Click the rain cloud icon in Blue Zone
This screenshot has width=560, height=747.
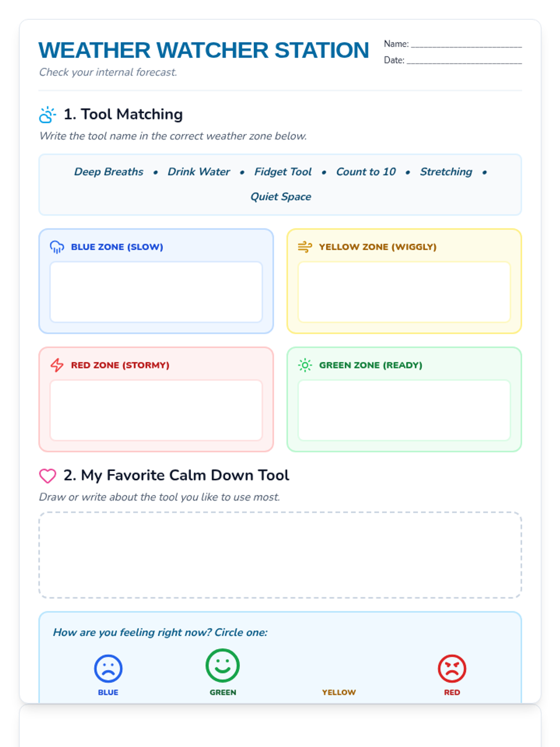[57, 247]
